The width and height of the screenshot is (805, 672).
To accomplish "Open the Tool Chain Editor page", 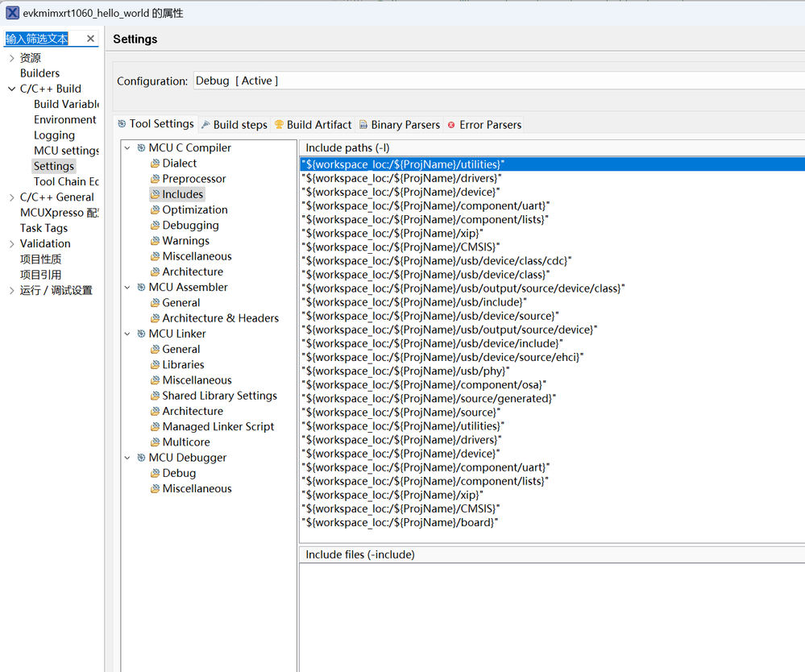I will click(66, 182).
